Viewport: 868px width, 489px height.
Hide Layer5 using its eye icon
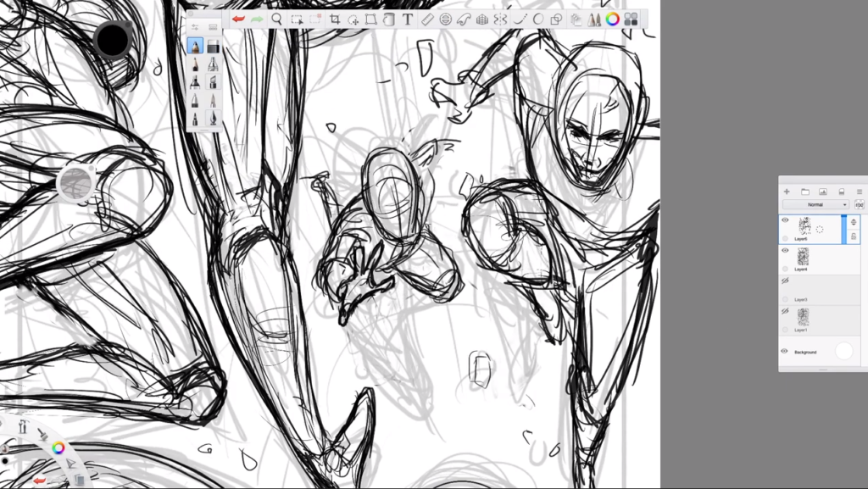[x=785, y=220]
